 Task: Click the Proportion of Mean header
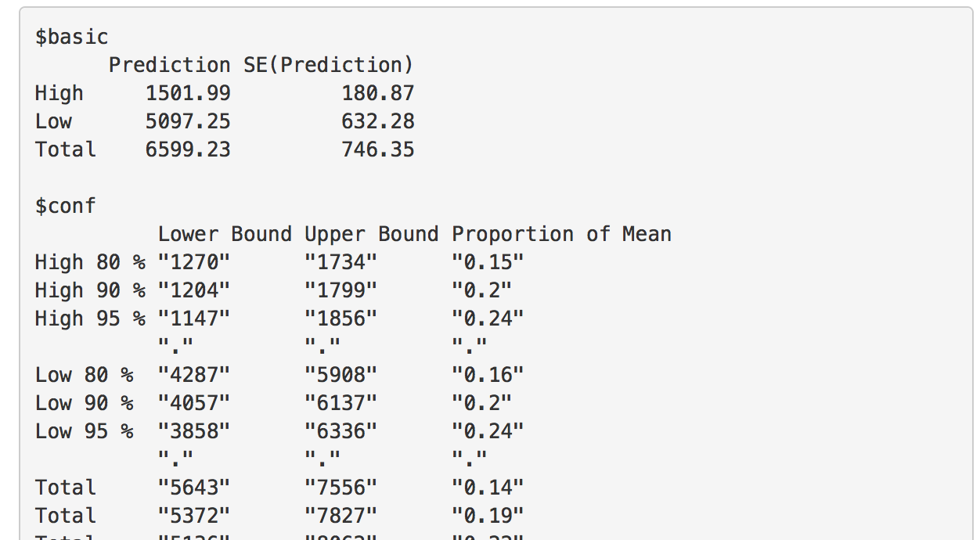(561, 234)
